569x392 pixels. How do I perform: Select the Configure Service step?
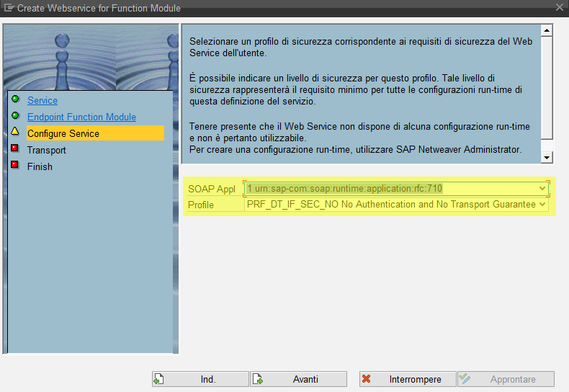96,133
